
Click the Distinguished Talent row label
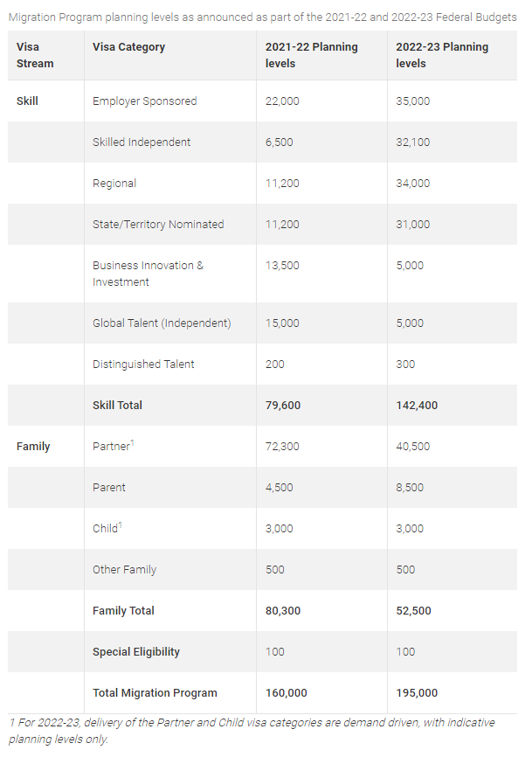[143, 365]
